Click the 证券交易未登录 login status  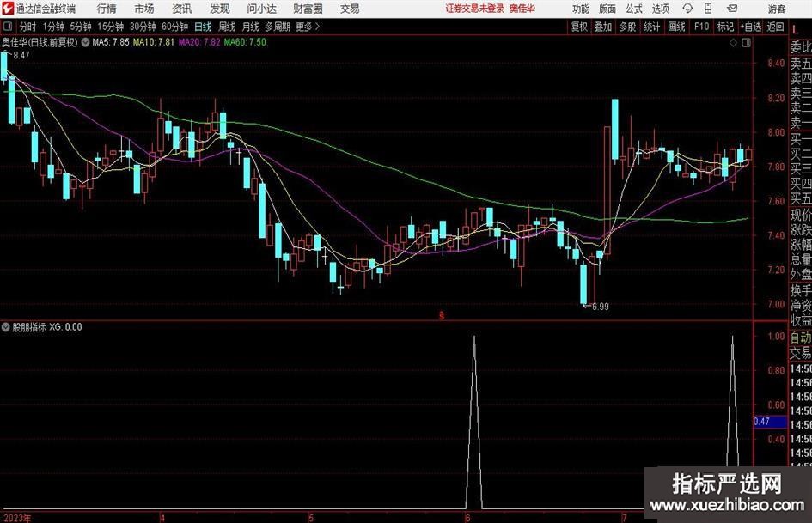click(475, 9)
